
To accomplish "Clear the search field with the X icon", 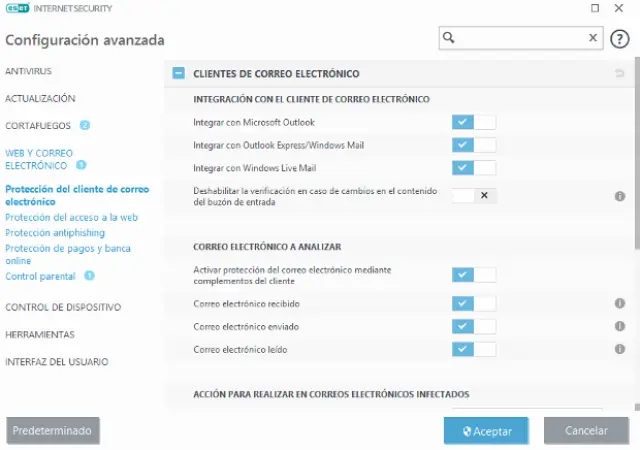I will [592, 38].
